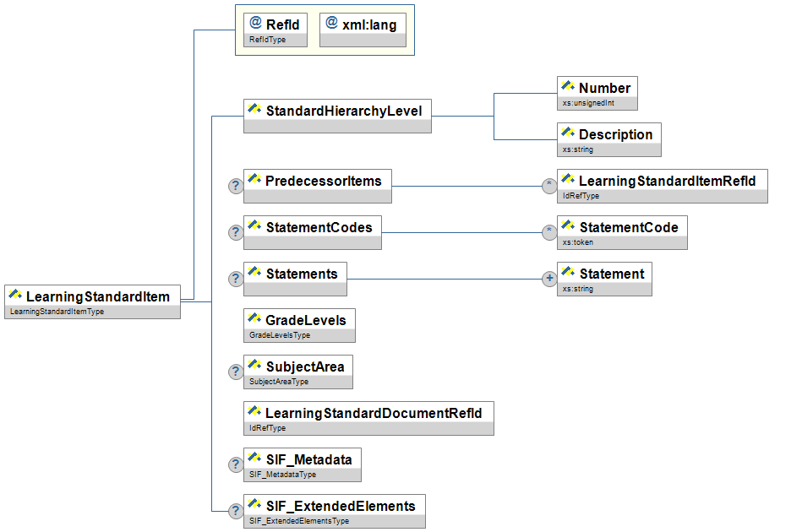Screen dimensions: 802x532
Task: Click the LearningStandardItem root element node
Action: [x=93, y=296]
